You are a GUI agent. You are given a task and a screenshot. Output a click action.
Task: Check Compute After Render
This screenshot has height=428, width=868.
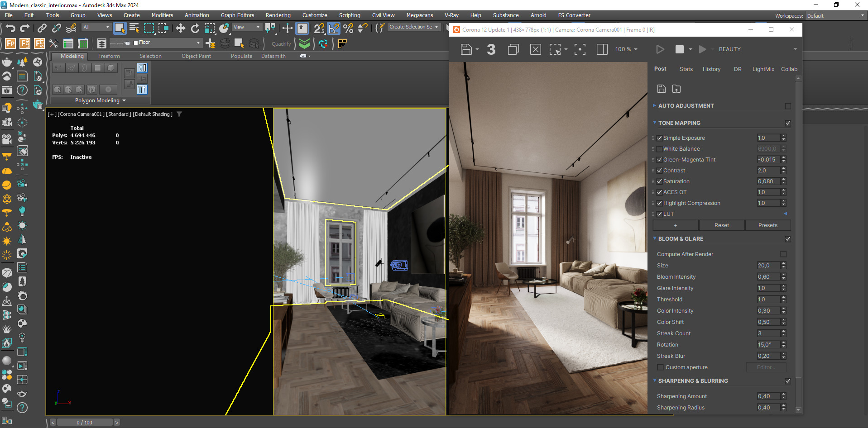783,254
